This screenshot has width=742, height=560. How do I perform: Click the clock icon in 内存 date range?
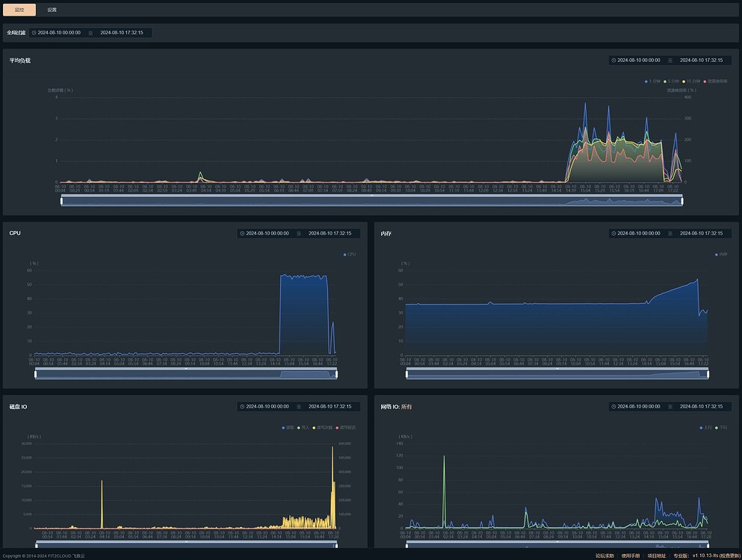(613, 233)
